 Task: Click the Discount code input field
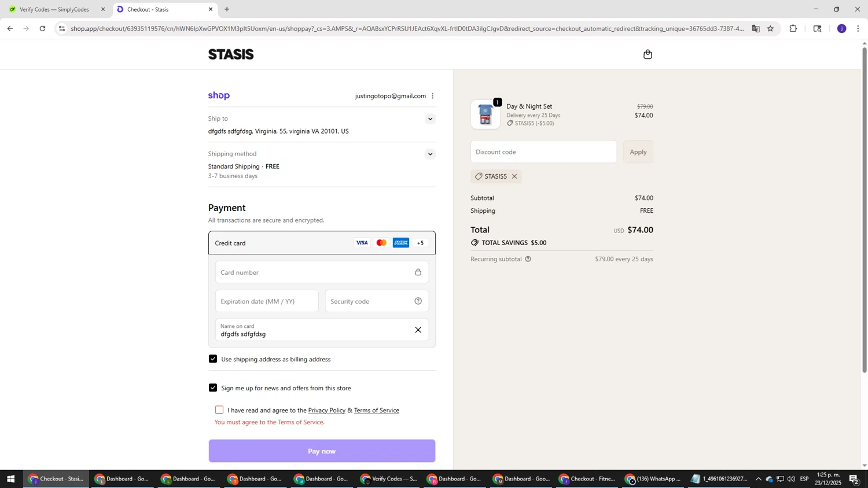click(543, 152)
